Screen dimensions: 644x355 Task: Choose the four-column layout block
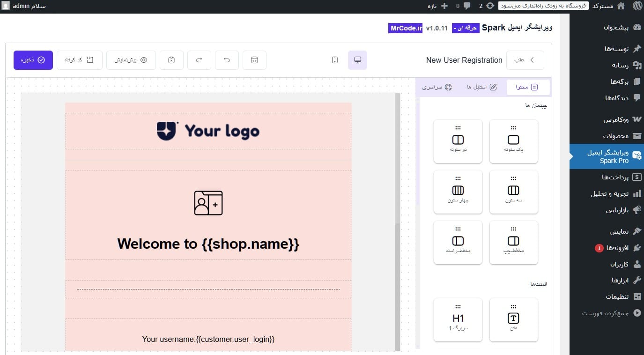click(x=458, y=192)
